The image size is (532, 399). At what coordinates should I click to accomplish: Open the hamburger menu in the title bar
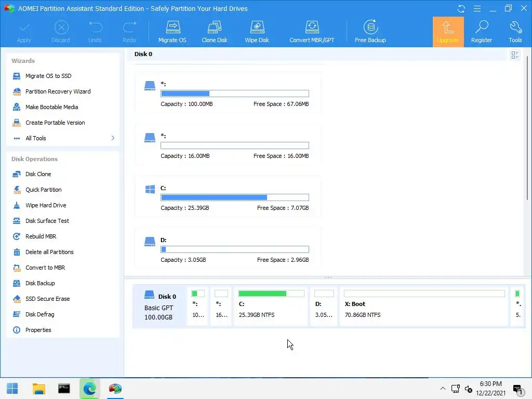477,8
